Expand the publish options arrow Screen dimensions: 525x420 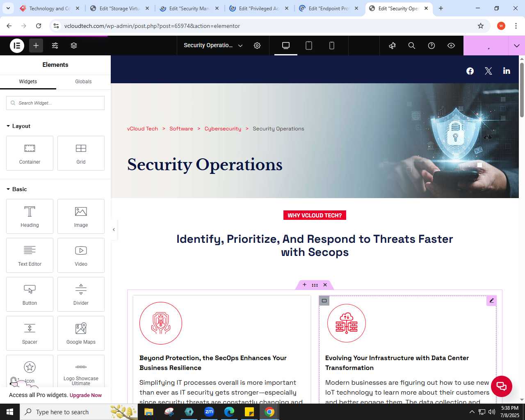517,46
